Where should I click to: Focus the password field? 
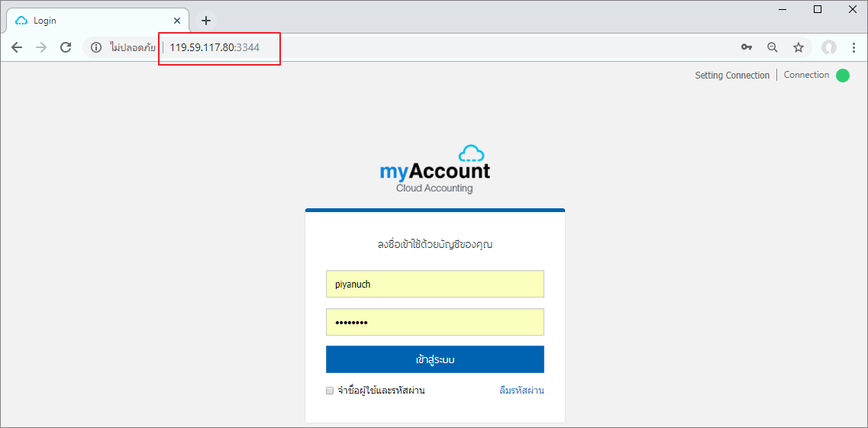[x=435, y=322]
